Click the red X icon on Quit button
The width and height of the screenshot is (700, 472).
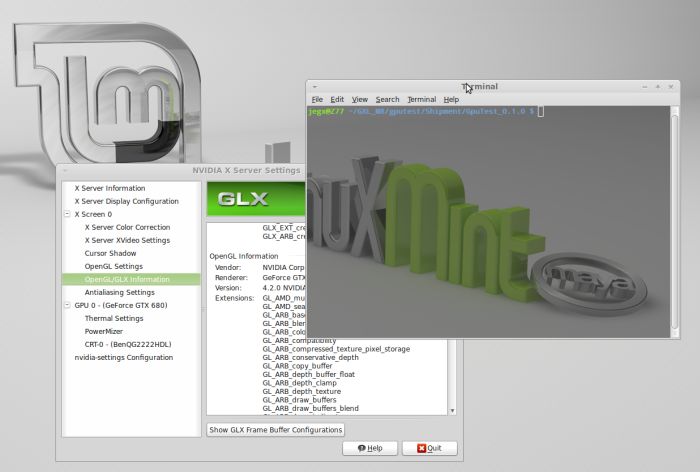[421, 448]
